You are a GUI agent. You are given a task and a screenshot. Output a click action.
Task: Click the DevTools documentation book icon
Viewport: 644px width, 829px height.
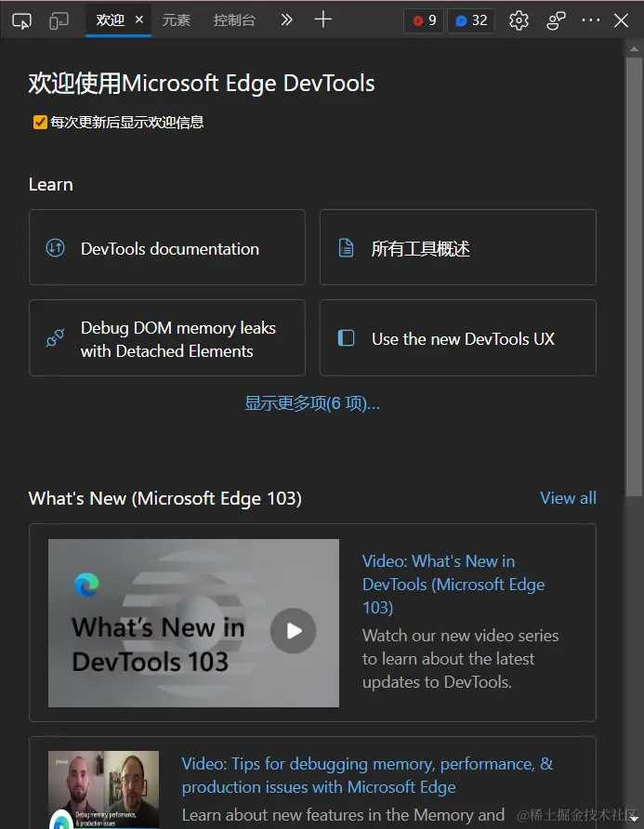pos(57,247)
